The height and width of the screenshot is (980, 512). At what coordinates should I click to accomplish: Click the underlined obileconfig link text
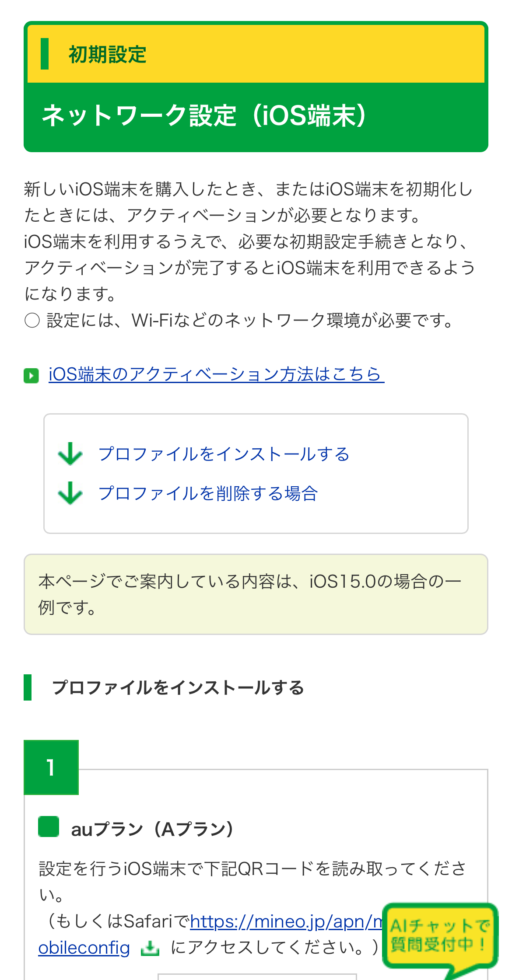coord(84,948)
